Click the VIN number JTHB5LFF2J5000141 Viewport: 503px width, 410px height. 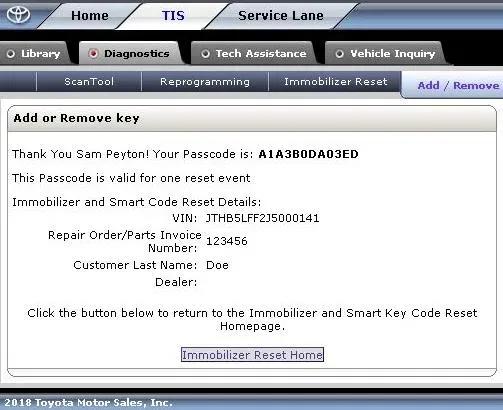pyautogui.click(x=262, y=218)
